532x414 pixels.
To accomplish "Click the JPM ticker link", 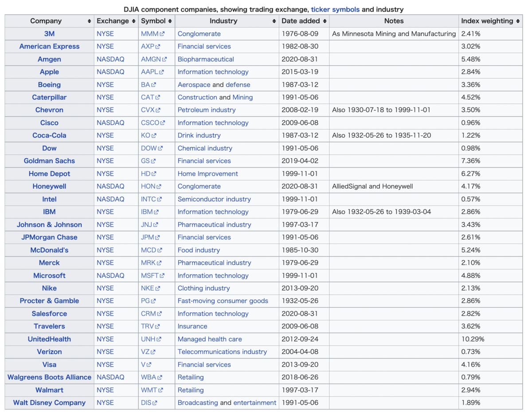I will click(150, 237).
